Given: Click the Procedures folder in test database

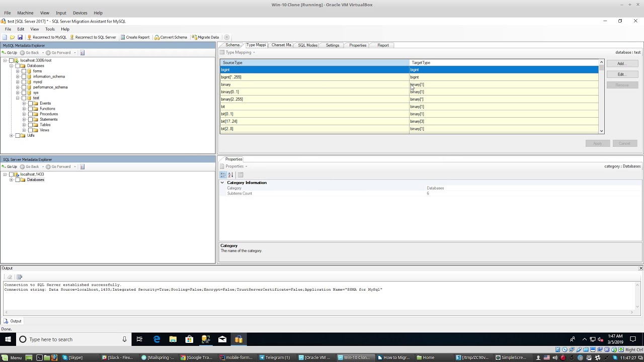Looking at the screenshot, I should click(x=49, y=114).
